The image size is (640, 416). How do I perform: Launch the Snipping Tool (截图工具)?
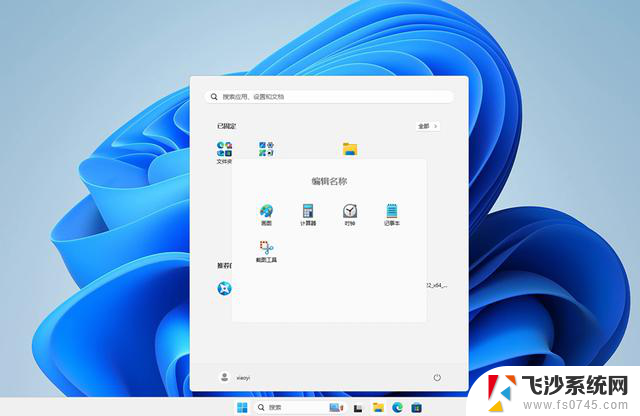pyautogui.click(x=267, y=251)
